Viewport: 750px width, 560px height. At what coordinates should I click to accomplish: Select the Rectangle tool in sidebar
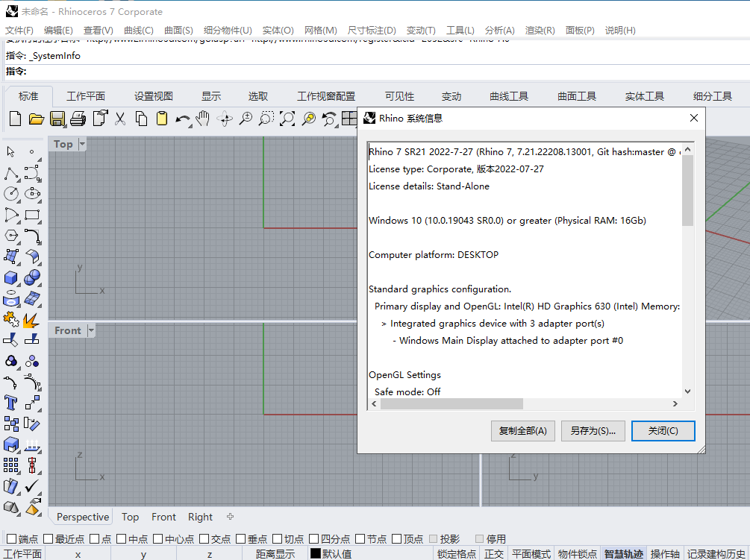point(32,215)
